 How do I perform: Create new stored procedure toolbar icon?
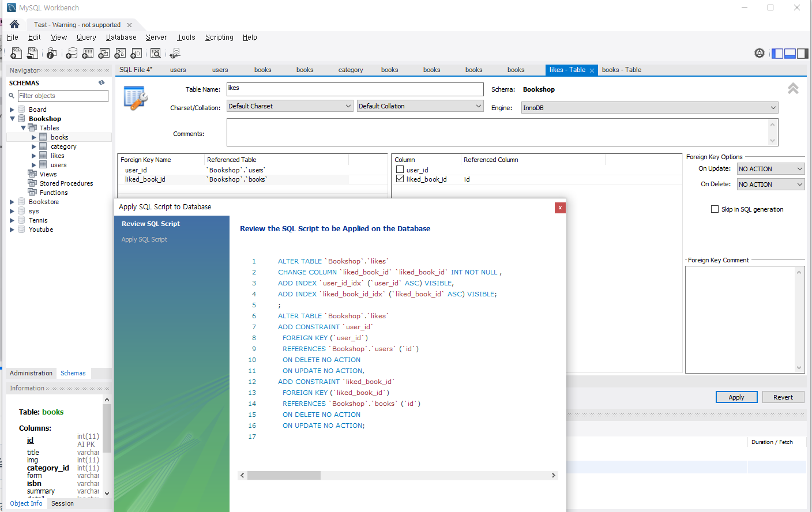[120, 53]
